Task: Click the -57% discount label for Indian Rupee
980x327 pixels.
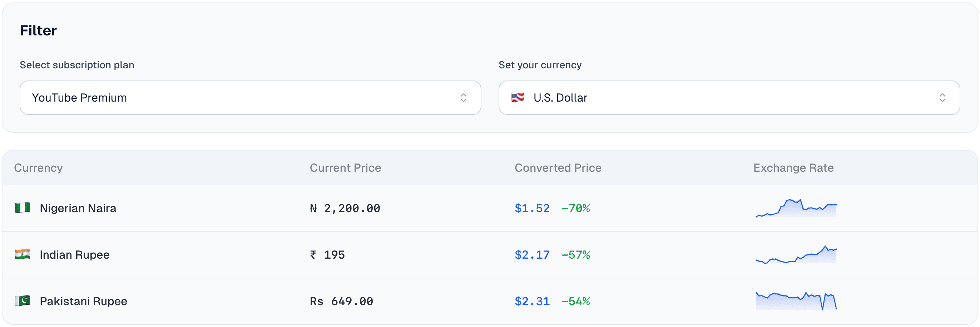Action: coord(575,254)
